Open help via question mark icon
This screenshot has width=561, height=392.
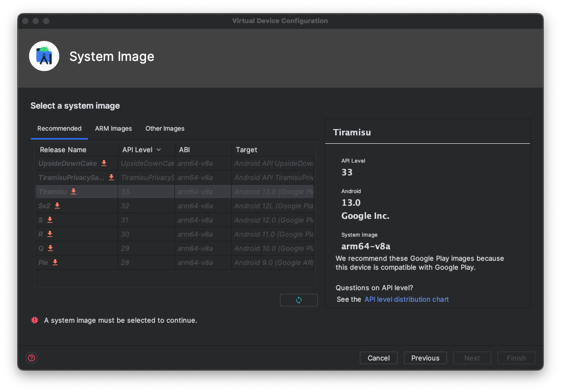coord(32,358)
